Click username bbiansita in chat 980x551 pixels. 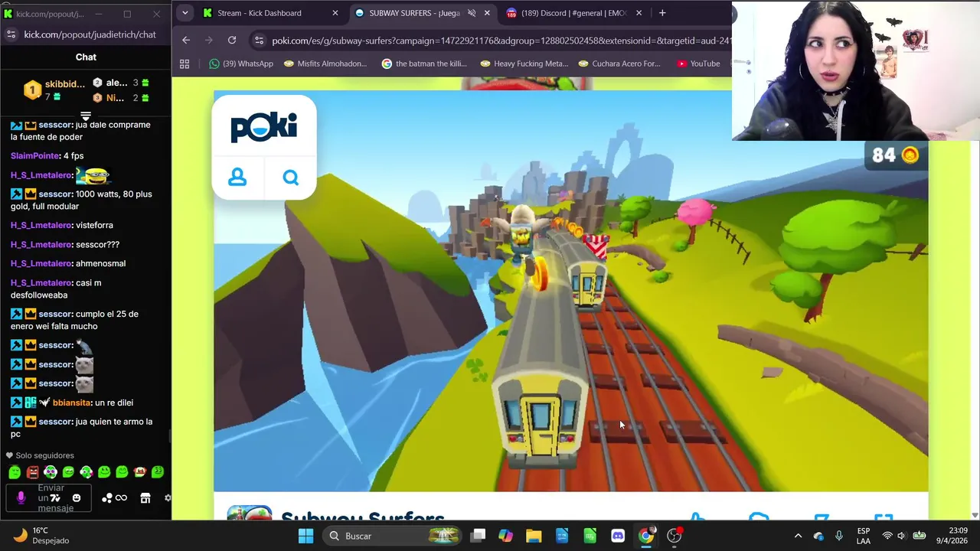click(x=72, y=403)
